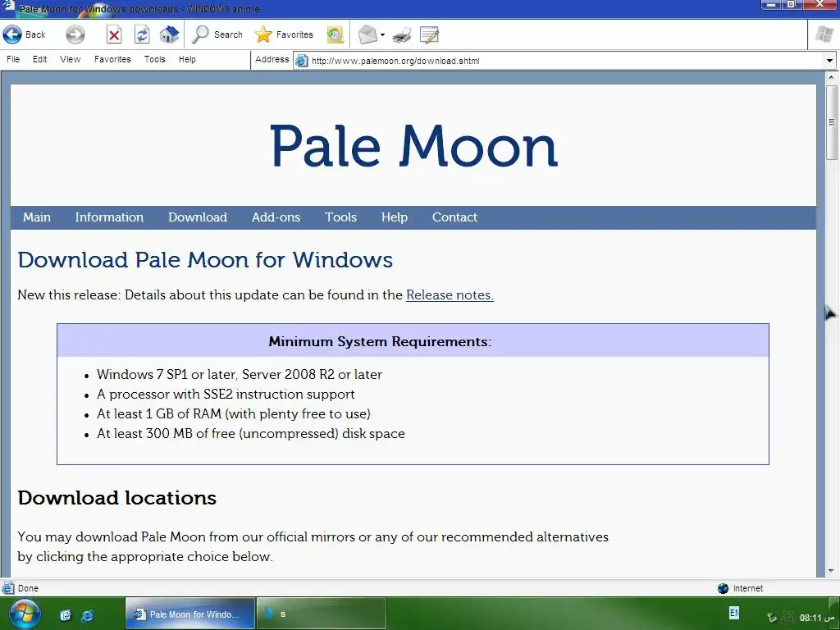Print the page with printer icon
840x630 pixels.
(402, 35)
